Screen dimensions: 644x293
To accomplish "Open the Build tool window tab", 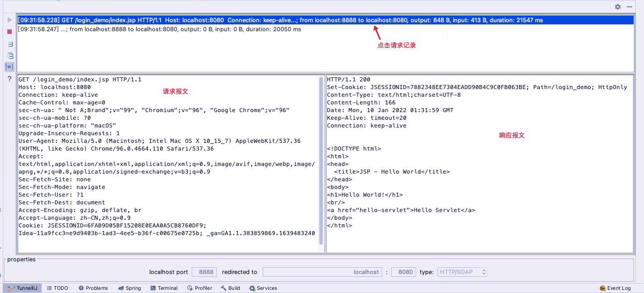I will click(x=230, y=288).
